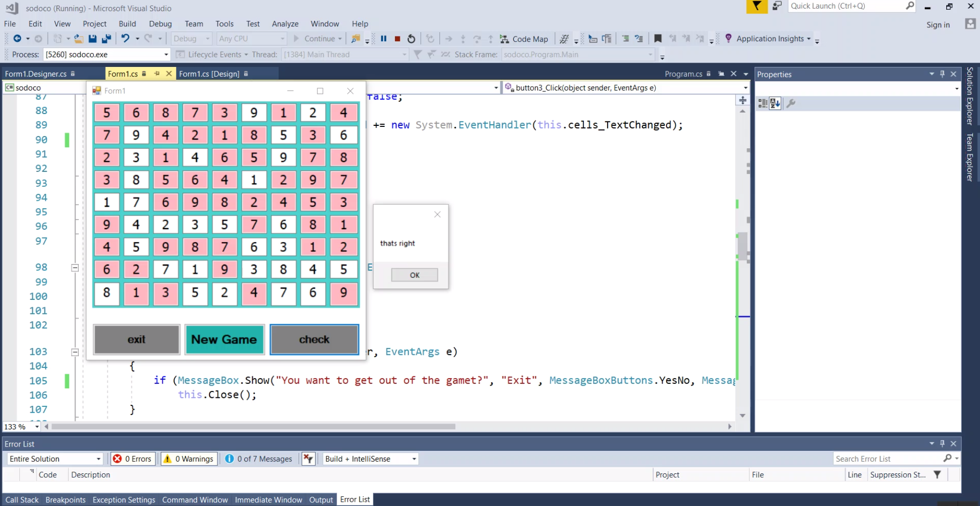Toggle the 0 Warnings filter

pyautogui.click(x=189, y=459)
